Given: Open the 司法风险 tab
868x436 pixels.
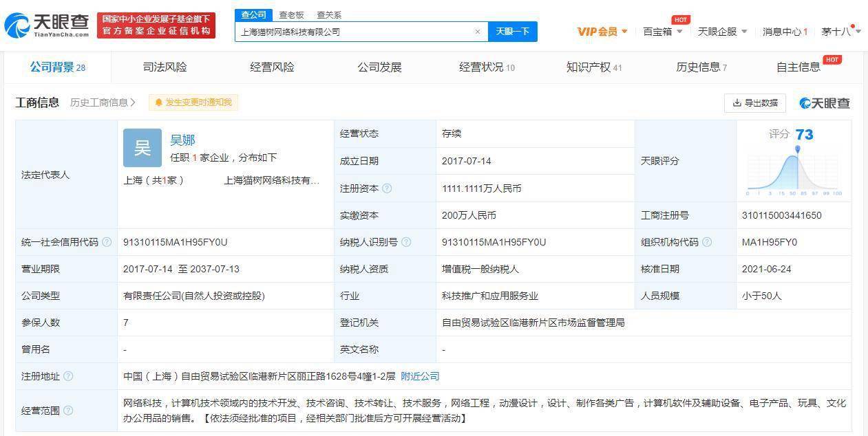Looking at the screenshot, I should tap(165, 67).
